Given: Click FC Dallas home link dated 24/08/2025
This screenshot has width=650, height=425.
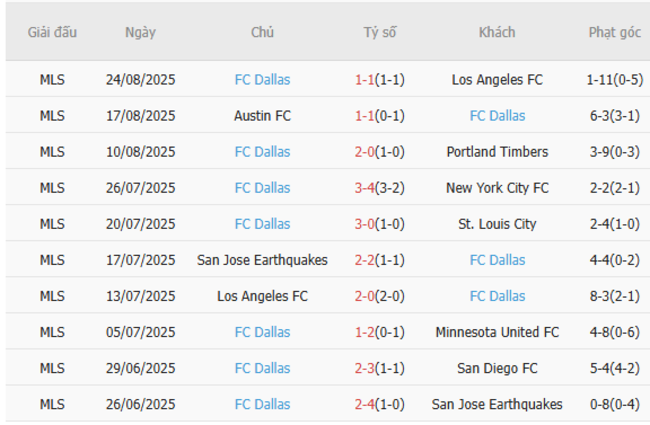Looking at the screenshot, I should [x=262, y=80].
